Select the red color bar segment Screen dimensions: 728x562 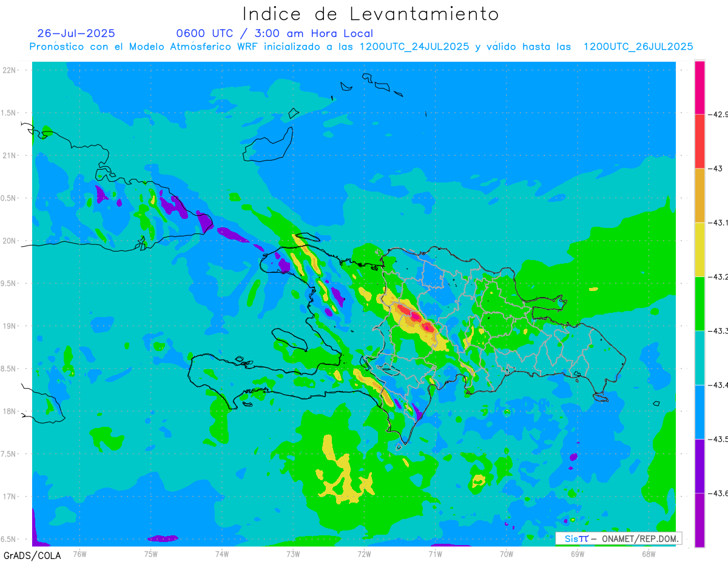(x=699, y=141)
